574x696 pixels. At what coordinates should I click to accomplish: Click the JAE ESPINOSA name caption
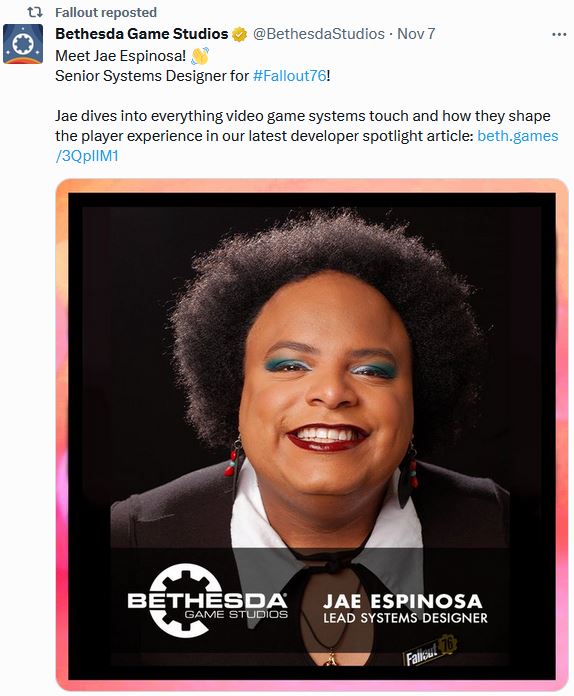tap(403, 601)
